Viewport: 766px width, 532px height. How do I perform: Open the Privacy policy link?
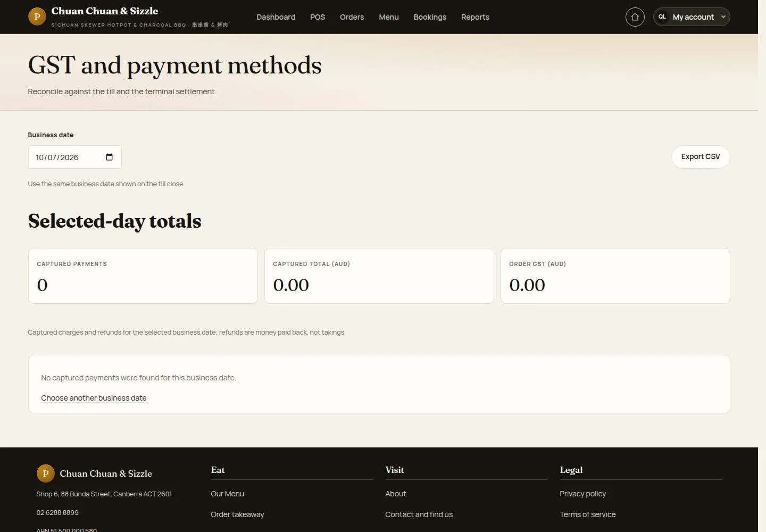582,494
